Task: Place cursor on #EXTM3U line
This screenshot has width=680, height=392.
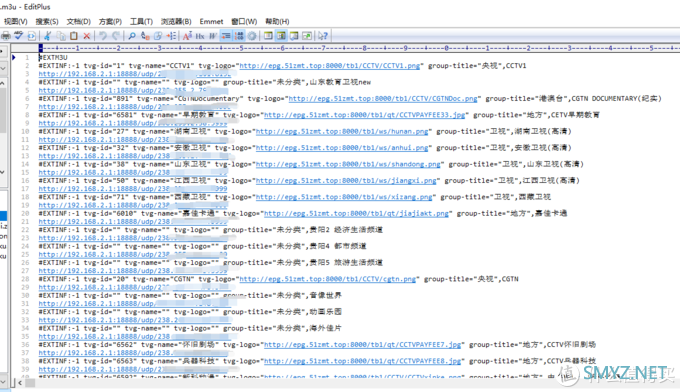Action: pyautogui.click(x=53, y=57)
